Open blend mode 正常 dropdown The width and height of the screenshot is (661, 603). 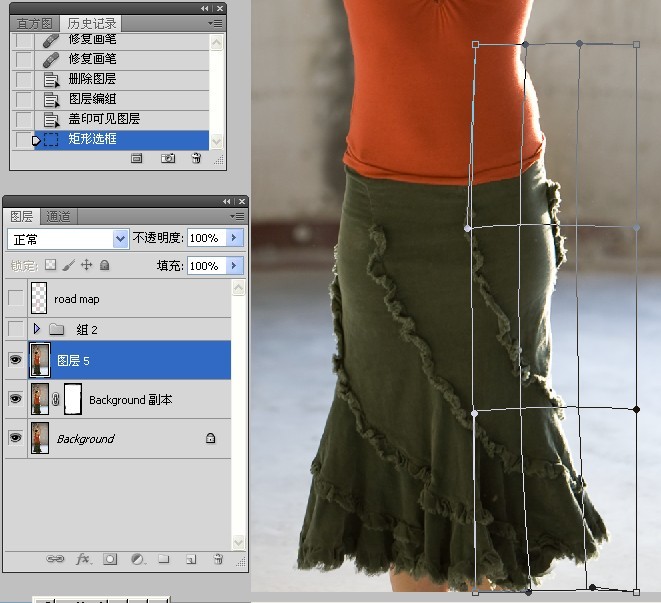click(120, 239)
